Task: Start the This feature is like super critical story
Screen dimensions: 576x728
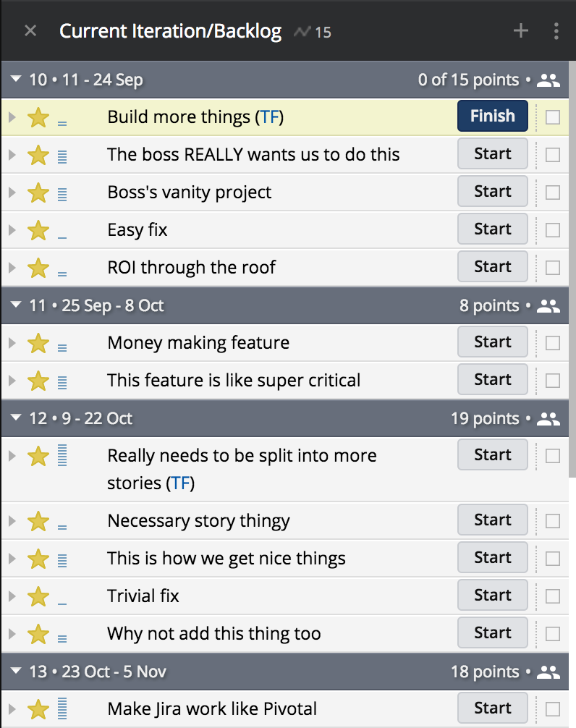Action: pyautogui.click(x=492, y=380)
